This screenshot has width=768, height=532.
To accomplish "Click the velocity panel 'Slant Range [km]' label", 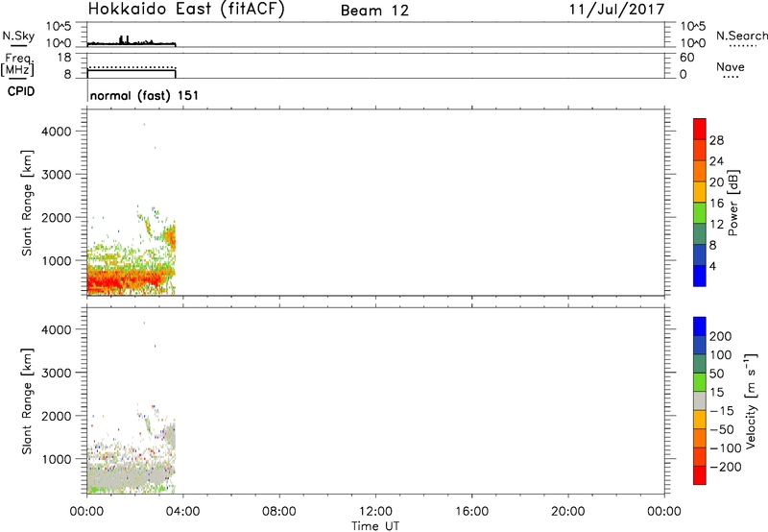I will (27, 401).
